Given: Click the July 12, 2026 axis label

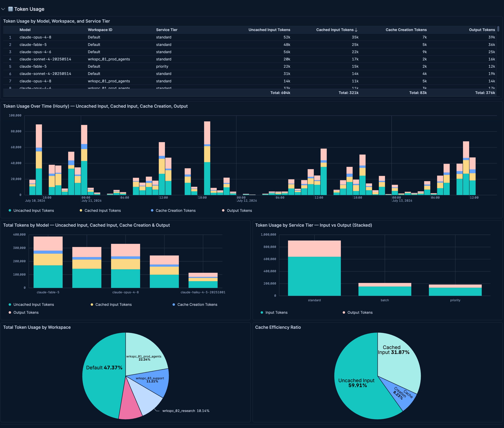Looking at the screenshot, I should click(247, 201).
